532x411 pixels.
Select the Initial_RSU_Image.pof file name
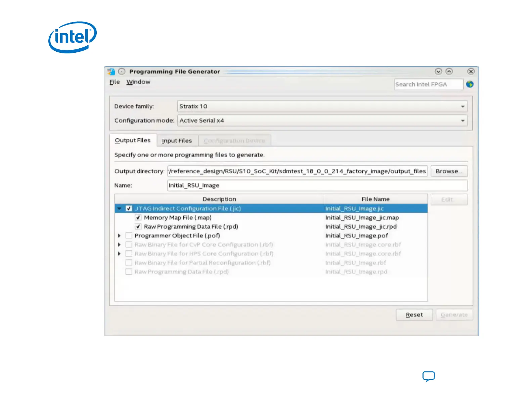point(357,236)
